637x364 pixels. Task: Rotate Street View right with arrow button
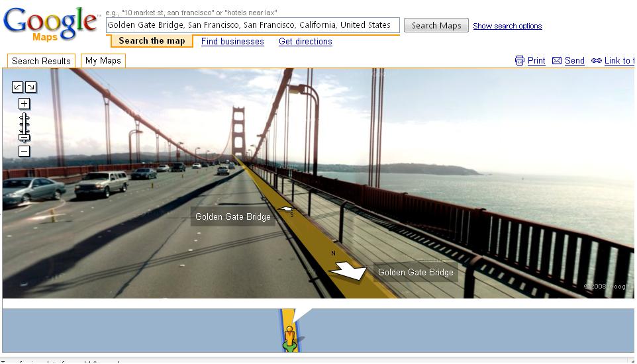(x=31, y=87)
